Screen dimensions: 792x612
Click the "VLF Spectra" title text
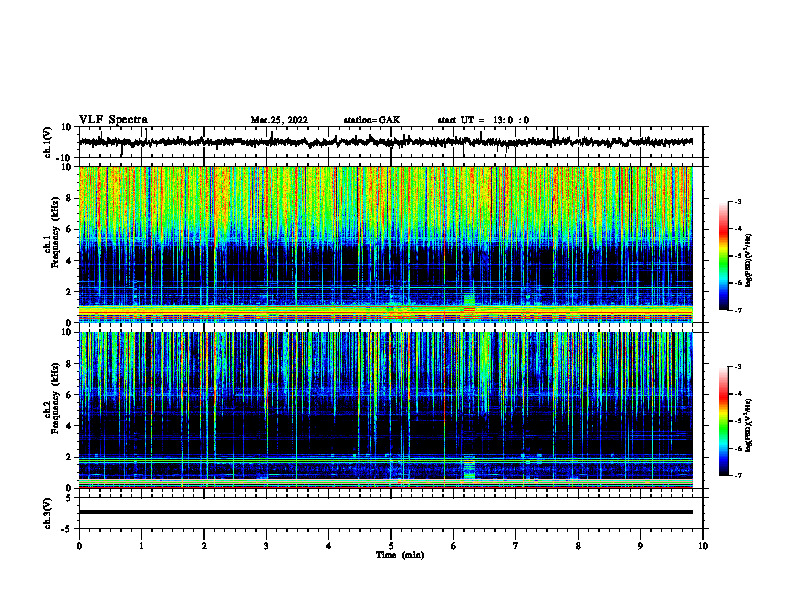113,120
